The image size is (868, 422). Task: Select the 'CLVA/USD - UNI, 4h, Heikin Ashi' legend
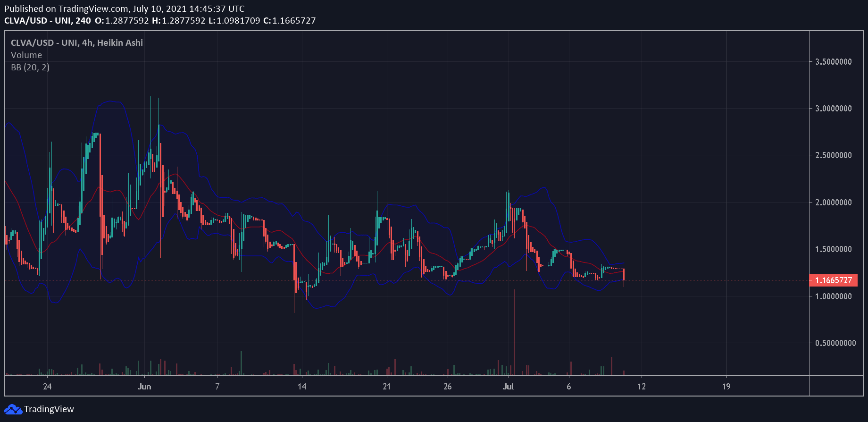tap(77, 43)
